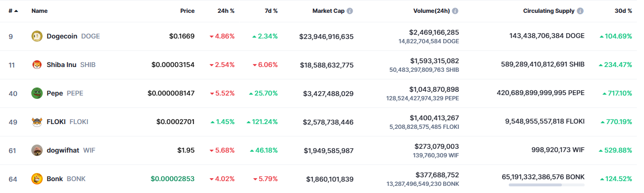Click FLOKI price $0.0002701
The height and width of the screenshot is (193, 644).
[x=175, y=122]
